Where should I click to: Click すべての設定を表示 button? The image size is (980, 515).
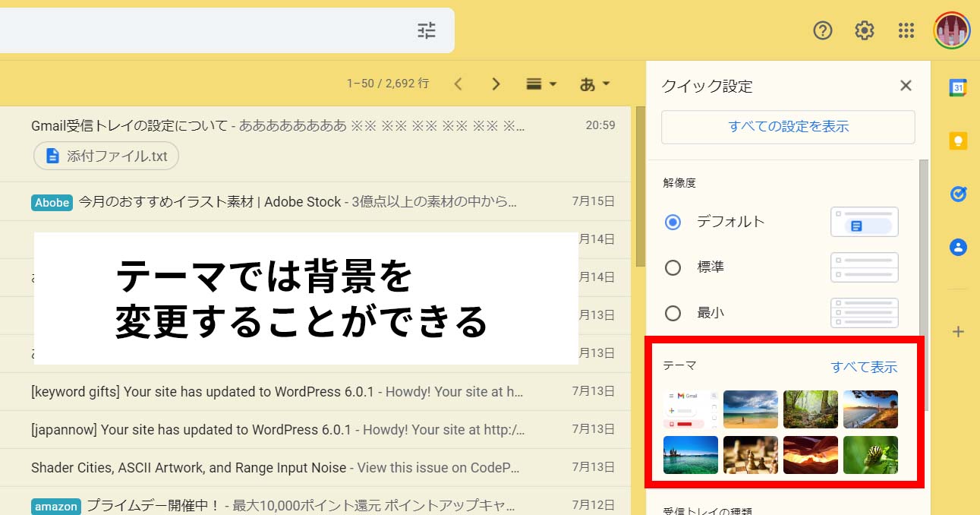788,127
